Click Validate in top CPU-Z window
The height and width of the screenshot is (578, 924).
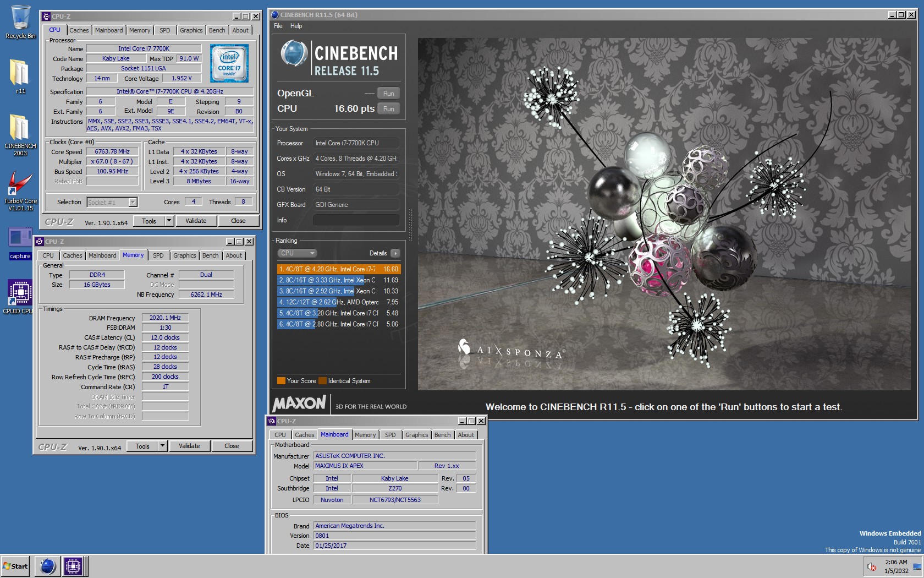[196, 221]
